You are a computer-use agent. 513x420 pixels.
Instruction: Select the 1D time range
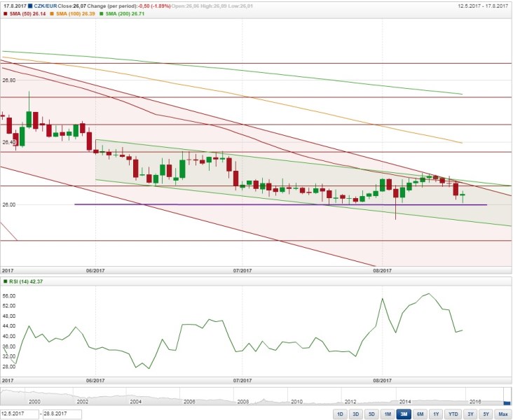click(340, 414)
